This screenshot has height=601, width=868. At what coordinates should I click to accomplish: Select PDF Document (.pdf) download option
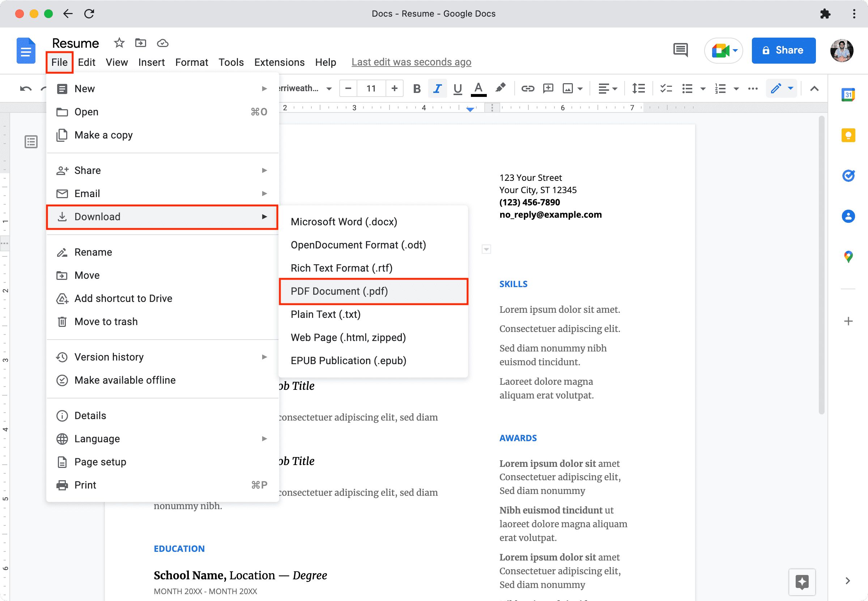(339, 291)
